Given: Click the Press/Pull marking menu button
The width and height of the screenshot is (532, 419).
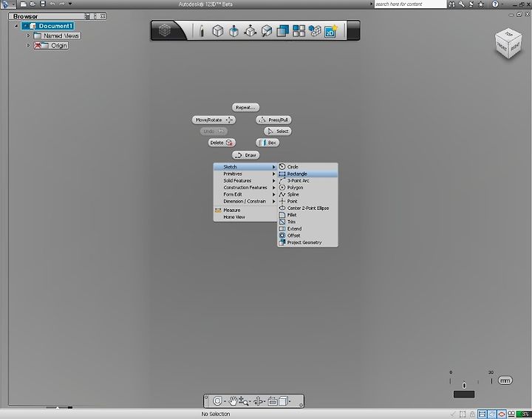Looking at the screenshot, I should point(273,120).
